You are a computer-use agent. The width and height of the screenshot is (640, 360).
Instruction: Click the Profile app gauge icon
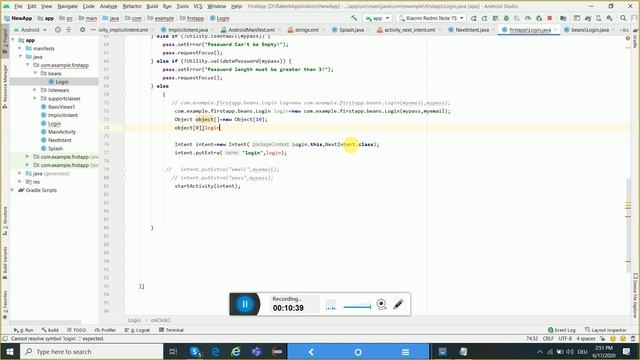click(x=528, y=18)
